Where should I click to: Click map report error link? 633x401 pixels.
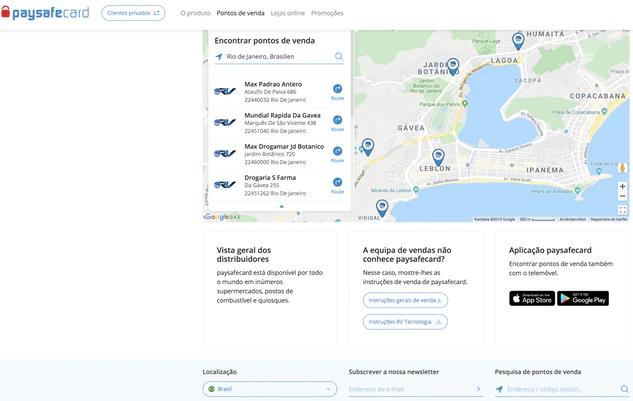click(x=609, y=219)
